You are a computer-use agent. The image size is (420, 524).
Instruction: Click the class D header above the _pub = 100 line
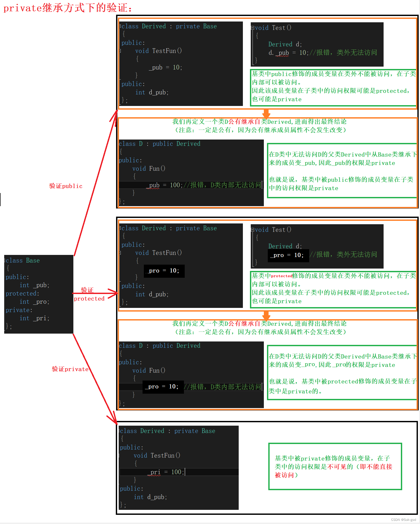pyautogui.click(x=160, y=144)
